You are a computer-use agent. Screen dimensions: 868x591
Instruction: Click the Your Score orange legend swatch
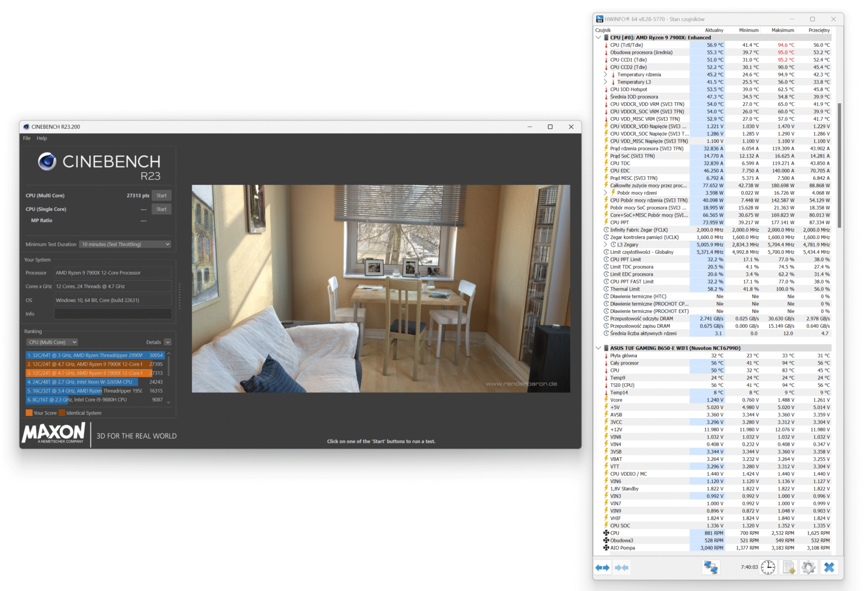click(29, 413)
